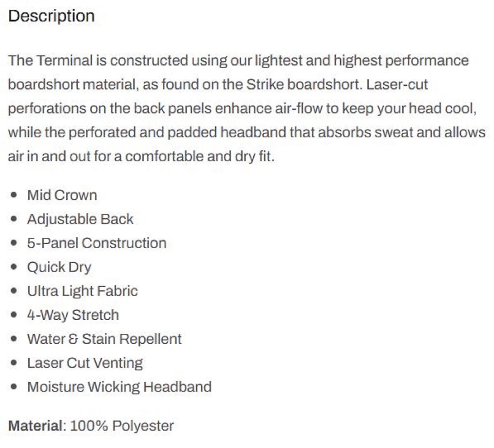
Task: Click the "100% Polyester" text
Action: click(x=122, y=426)
